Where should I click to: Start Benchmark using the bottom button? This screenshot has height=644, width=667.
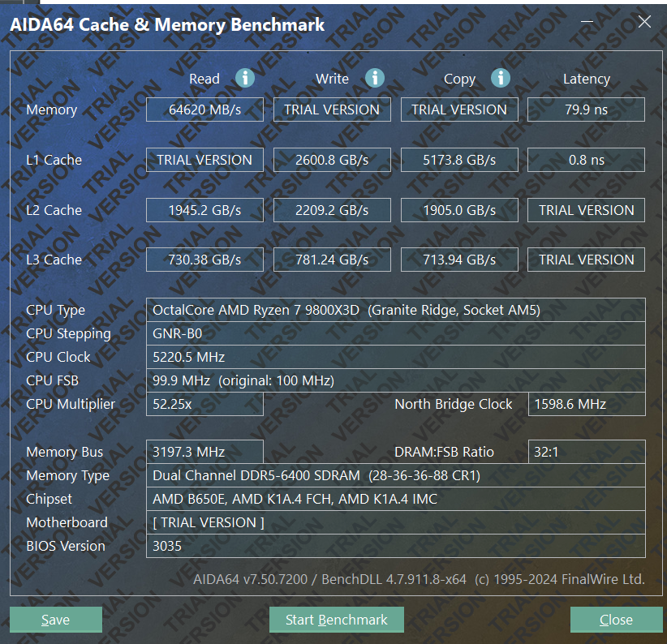pos(336,620)
